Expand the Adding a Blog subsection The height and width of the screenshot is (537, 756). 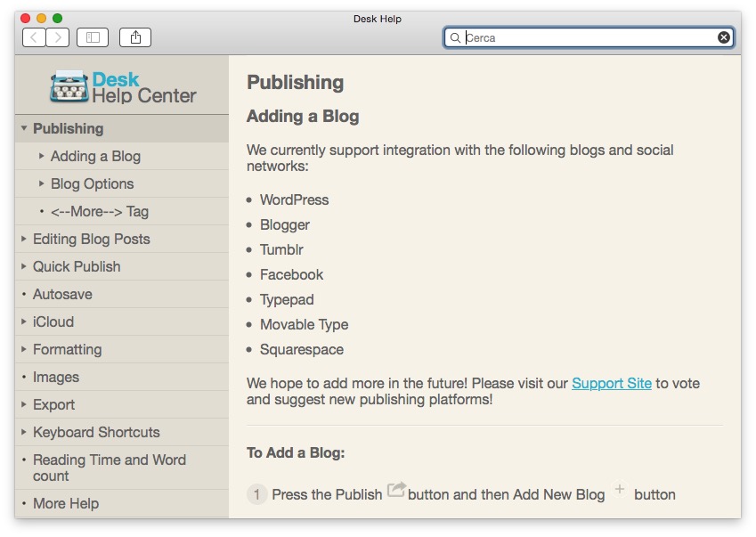[x=42, y=156]
